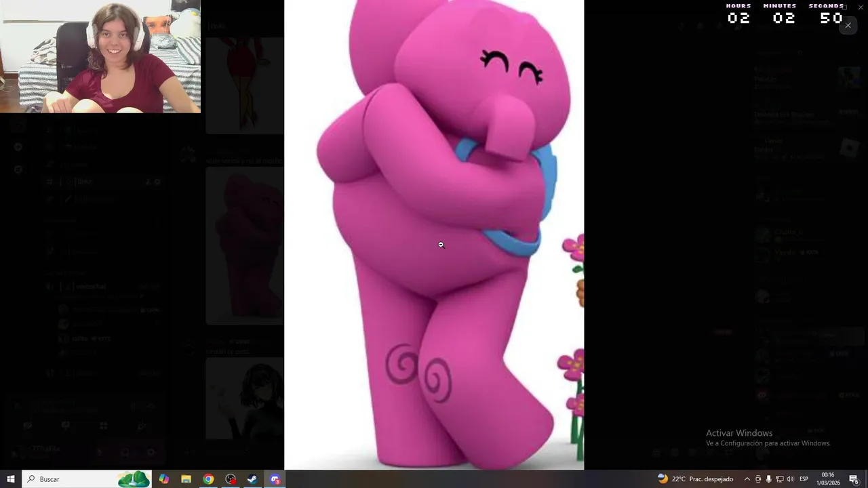Click the pink elephant thumbnail in dimmed chat
This screenshot has height=488, width=868.
click(x=245, y=246)
